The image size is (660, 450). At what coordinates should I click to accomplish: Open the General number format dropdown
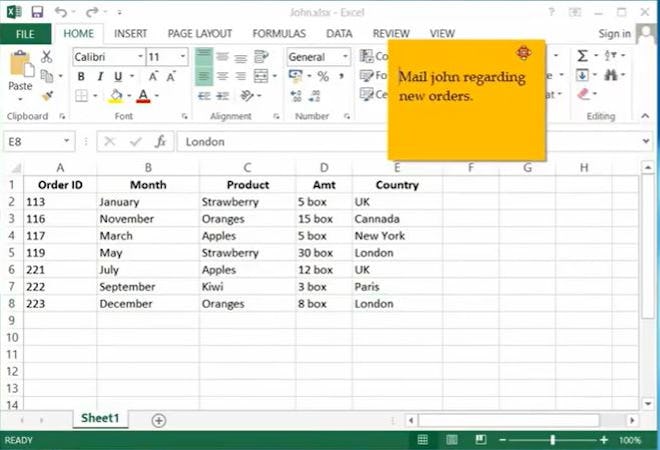345,56
